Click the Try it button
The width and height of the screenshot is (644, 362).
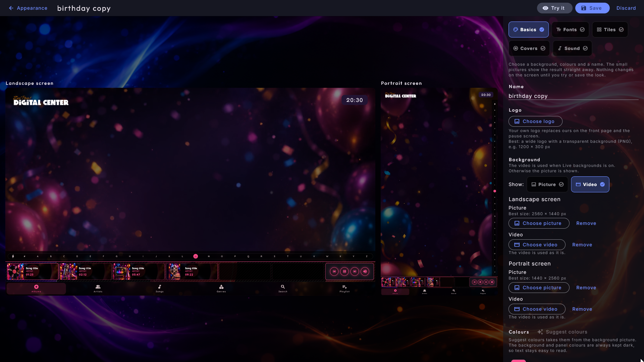point(554,8)
